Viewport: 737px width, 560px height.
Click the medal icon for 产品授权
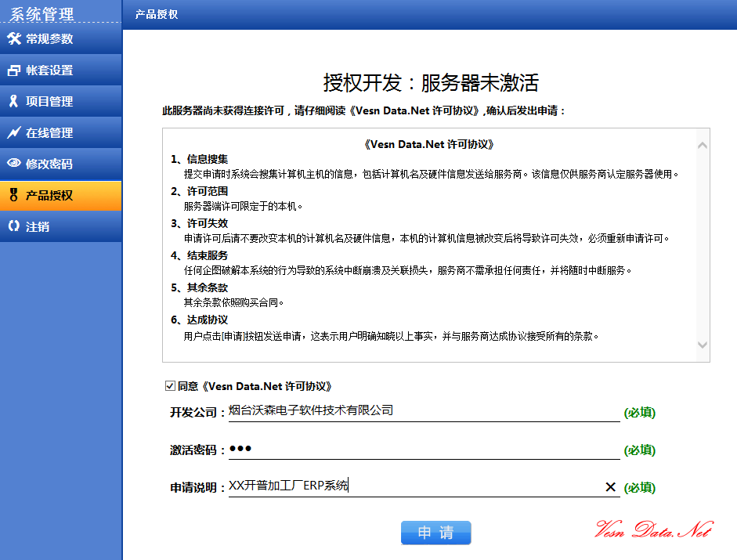[x=14, y=196]
